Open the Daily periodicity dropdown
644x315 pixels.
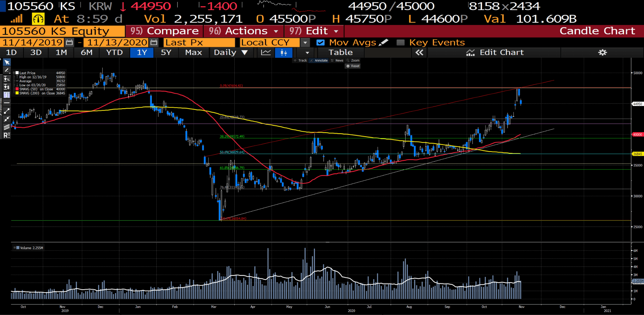(x=231, y=53)
